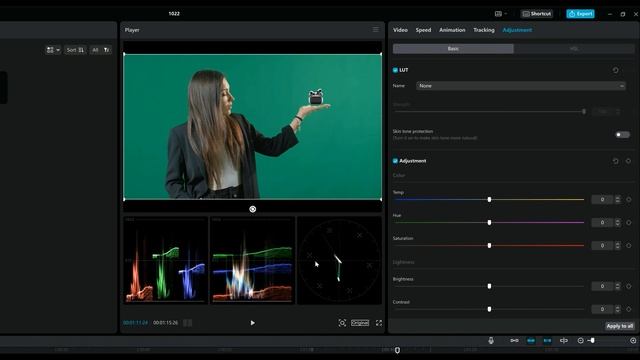Click the Saturation value field
The image size is (640, 360).
click(x=602, y=245)
